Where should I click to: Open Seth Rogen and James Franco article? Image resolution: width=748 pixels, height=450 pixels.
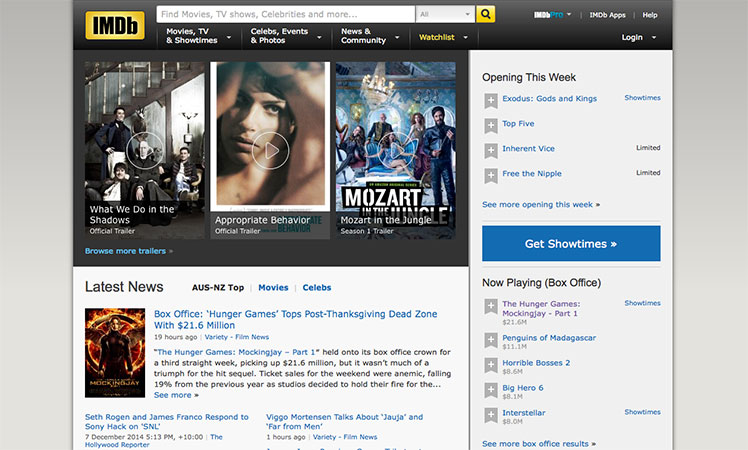(166, 422)
